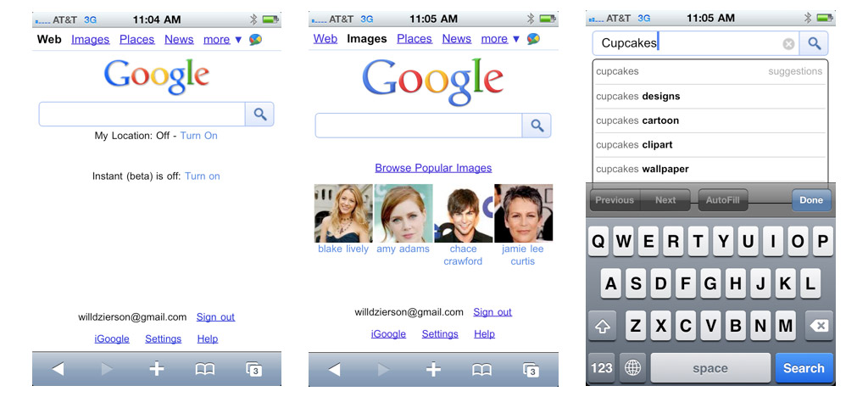
Task: Choose the "cupcakes wallpaper" suggestion
Action: click(x=643, y=169)
